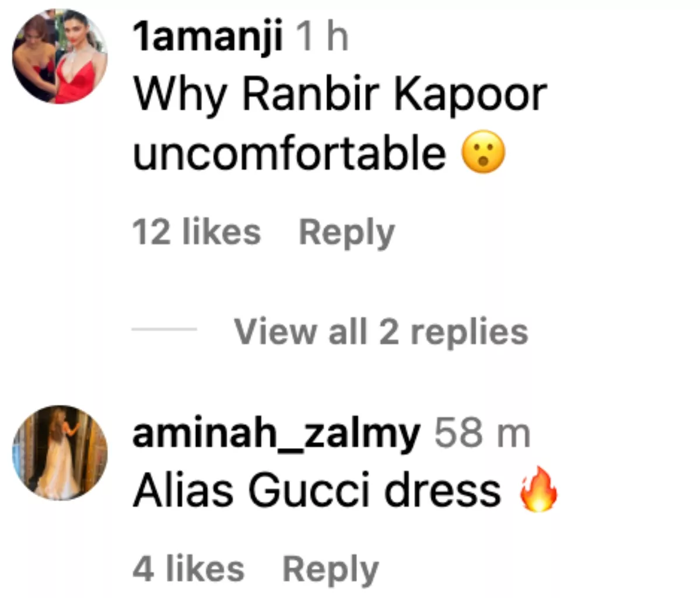Click the Ranbir Kapoor name in the comment
The width and height of the screenshot is (700, 598).
pos(394,95)
